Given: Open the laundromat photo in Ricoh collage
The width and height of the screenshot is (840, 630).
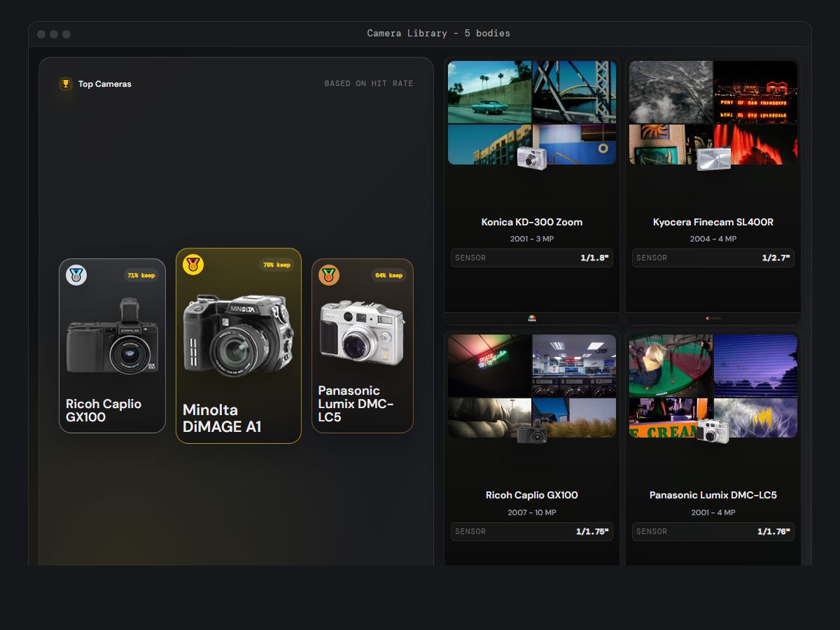Looking at the screenshot, I should [x=575, y=365].
